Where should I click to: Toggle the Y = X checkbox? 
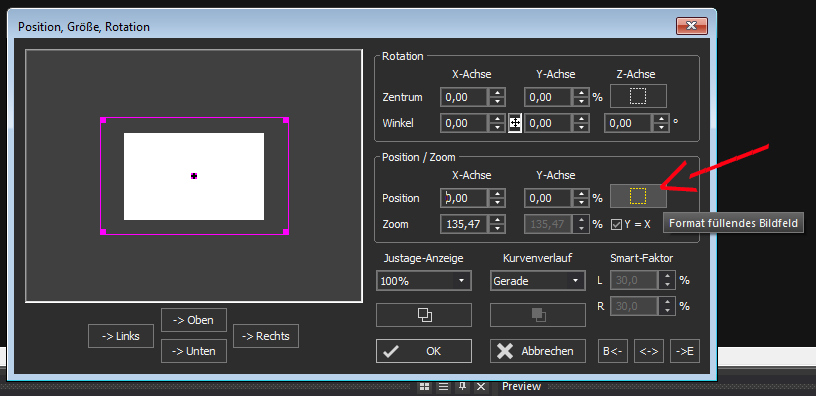(x=616, y=224)
